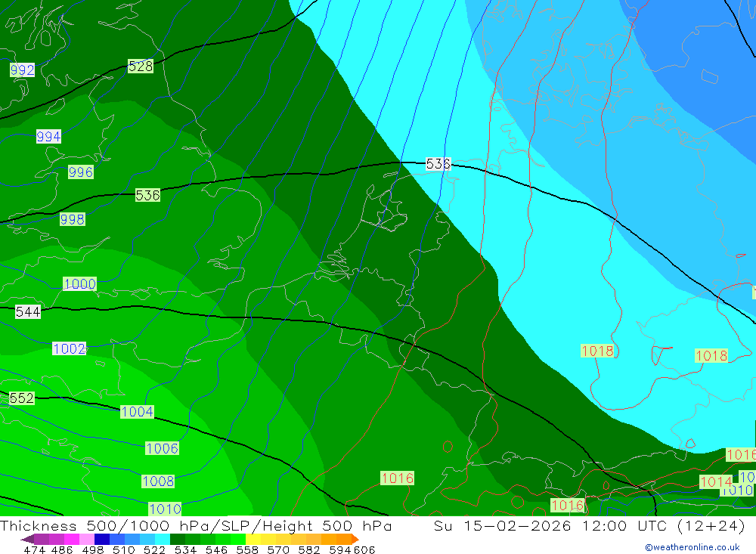Click the 544 height contour label
Image resolution: width=756 pixels, height=554 pixels.
click(x=27, y=311)
